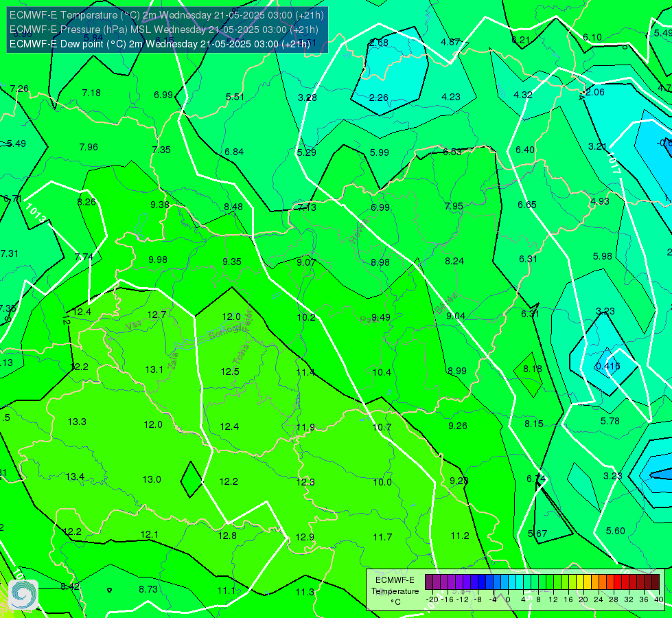Click the 1017 isobar label
This screenshot has height=618, width=672.
(x=614, y=163)
